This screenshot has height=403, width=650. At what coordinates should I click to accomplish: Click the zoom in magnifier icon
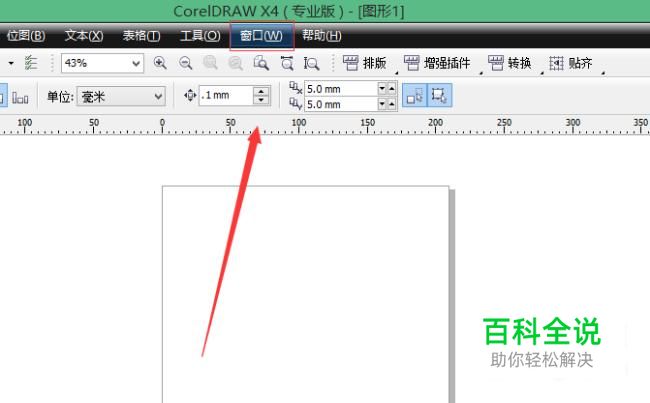click(x=160, y=63)
